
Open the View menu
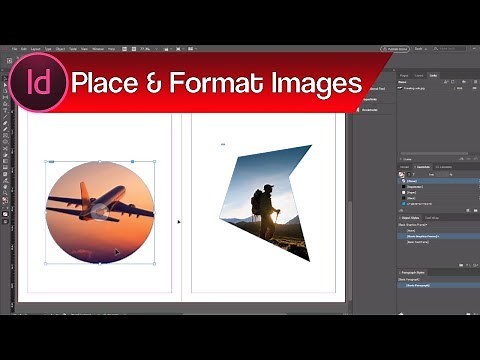(x=84, y=49)
